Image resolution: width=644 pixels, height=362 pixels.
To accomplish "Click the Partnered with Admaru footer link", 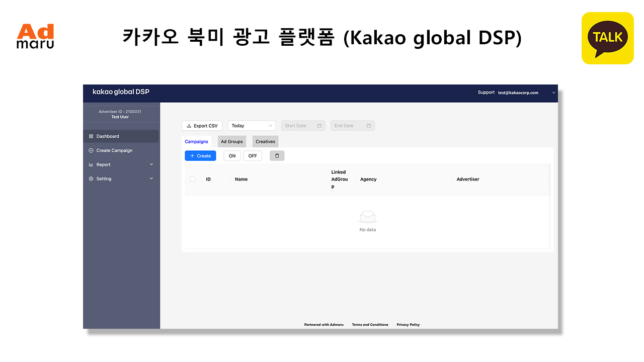I will (x=324, y=325).
